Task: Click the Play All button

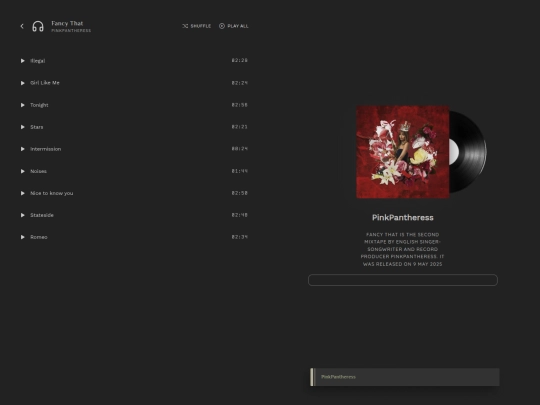Action: (233, 26)
